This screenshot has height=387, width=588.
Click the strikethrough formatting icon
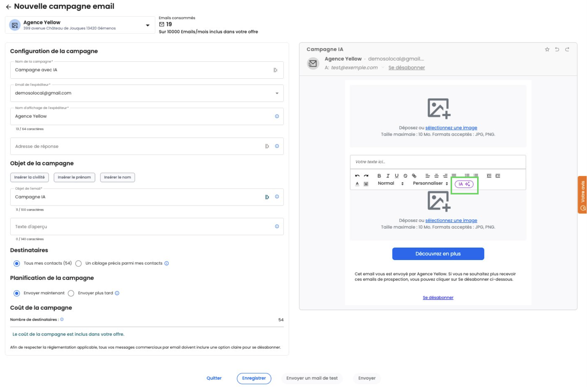[x=406, y=176]
